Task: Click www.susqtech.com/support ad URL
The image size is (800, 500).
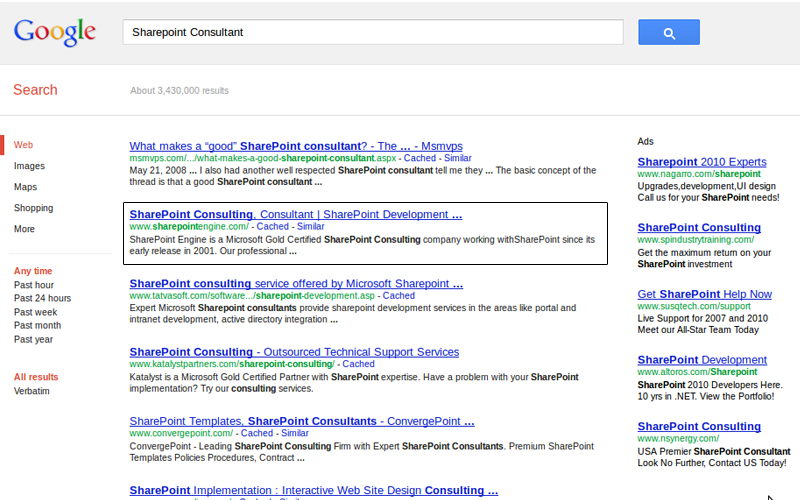Action: point(694,306)
